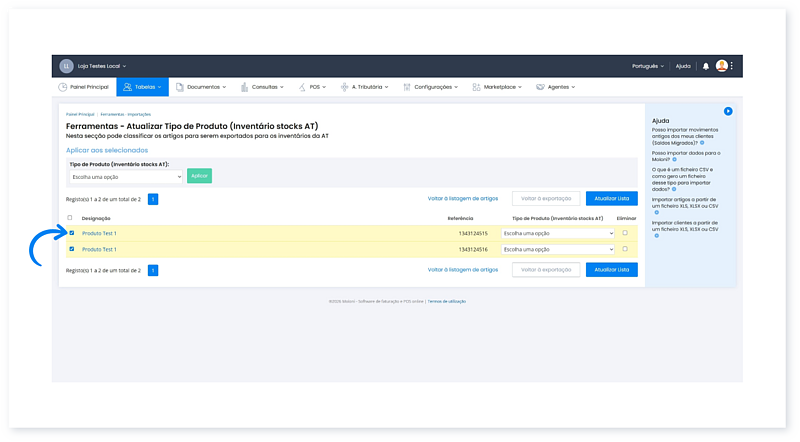
Task: Follow upper Voltar à listagem de artigos link
Action: point(463,199)
